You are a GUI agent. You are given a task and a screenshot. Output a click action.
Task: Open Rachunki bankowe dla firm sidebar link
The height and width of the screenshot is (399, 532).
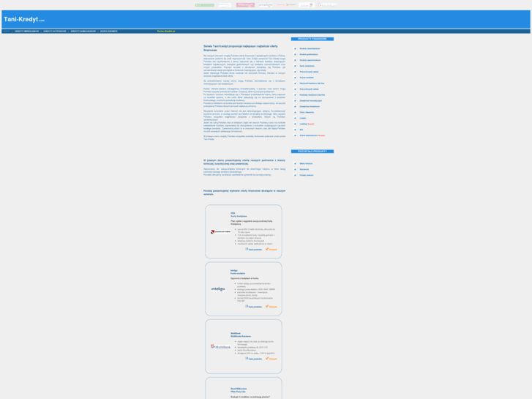pos(312,83)
